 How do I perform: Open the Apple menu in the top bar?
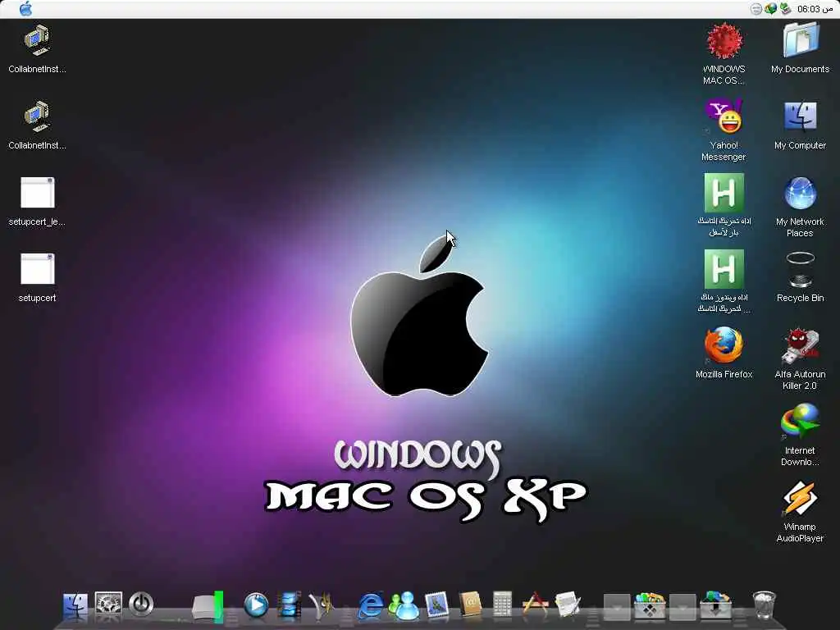pos(25,8)
